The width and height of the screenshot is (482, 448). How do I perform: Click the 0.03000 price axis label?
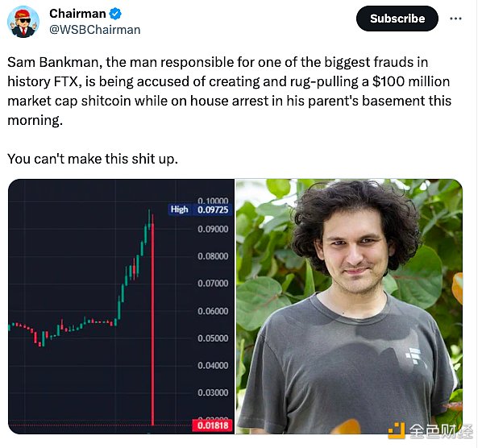[x=213, y=392]
